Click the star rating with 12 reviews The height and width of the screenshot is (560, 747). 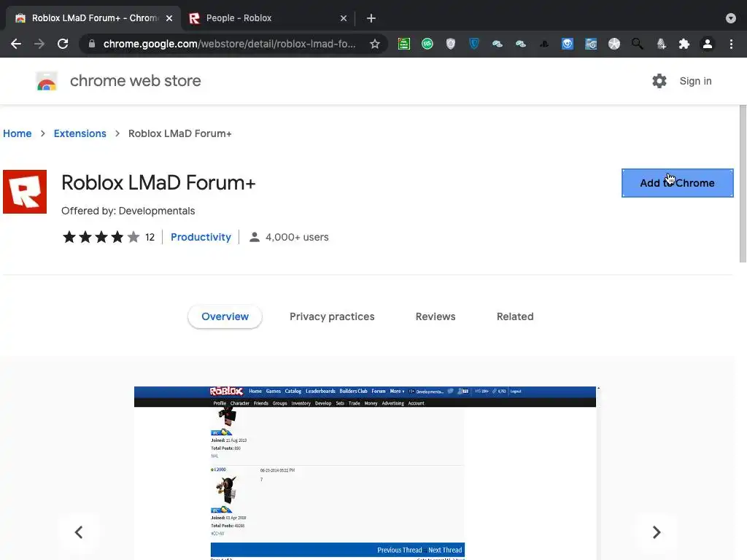(108, 237)
